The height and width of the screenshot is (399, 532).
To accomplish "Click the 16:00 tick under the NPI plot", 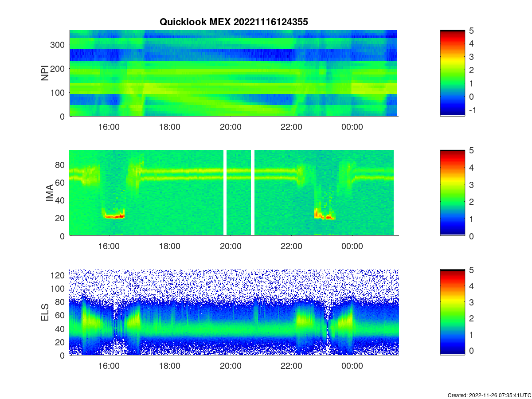I will click(x=109, y=127).
